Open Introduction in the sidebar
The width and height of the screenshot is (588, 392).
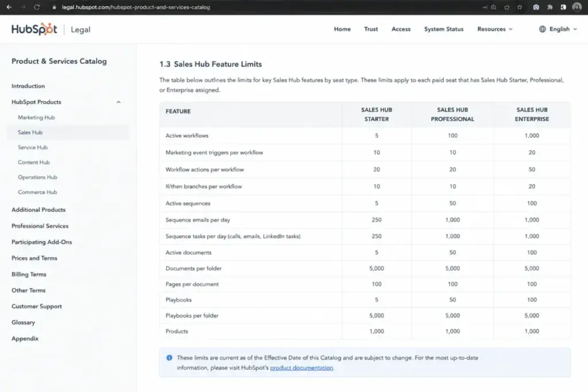tap(28, 86)
